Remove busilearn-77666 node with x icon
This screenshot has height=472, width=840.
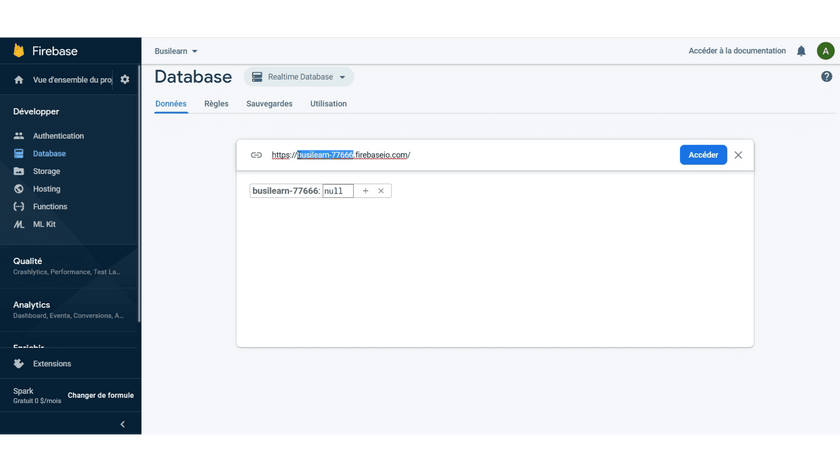(381, 191)
